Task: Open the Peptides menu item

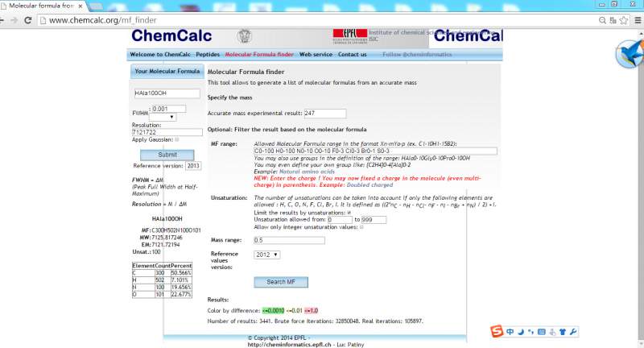Action: 208,54
